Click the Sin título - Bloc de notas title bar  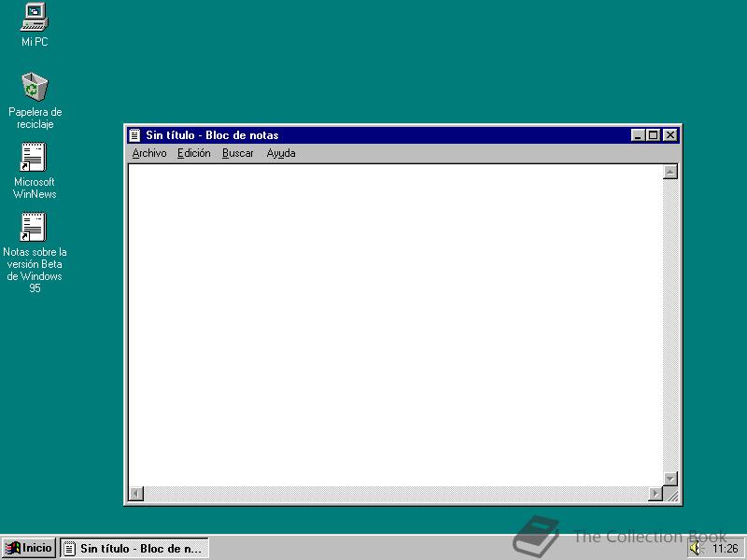tap(403, 135)
